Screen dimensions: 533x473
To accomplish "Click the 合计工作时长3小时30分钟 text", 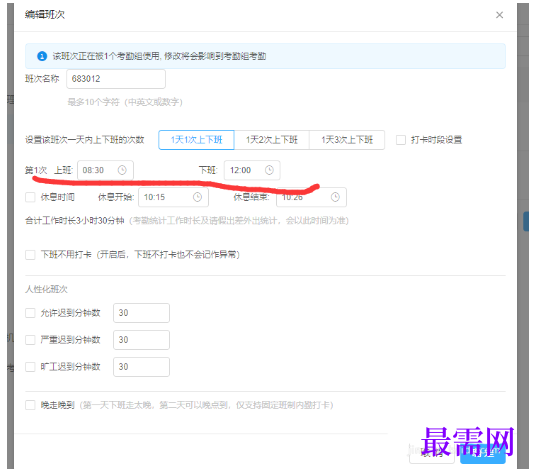I will point(75,221).
